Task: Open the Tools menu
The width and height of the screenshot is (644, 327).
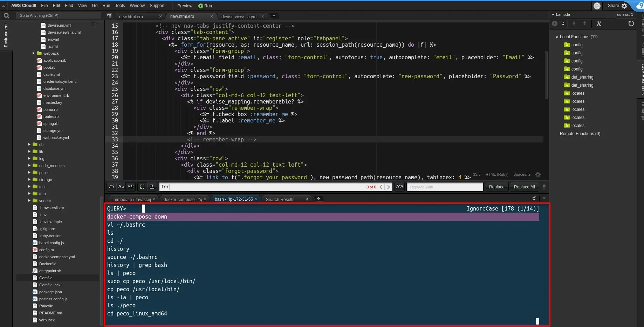Action: (x=120, y=6)
